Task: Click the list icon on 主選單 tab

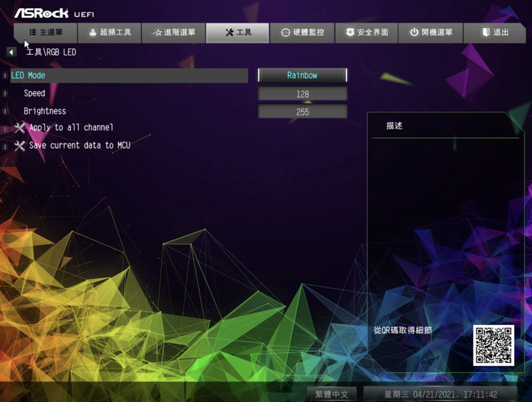Action: click(33, 33)
